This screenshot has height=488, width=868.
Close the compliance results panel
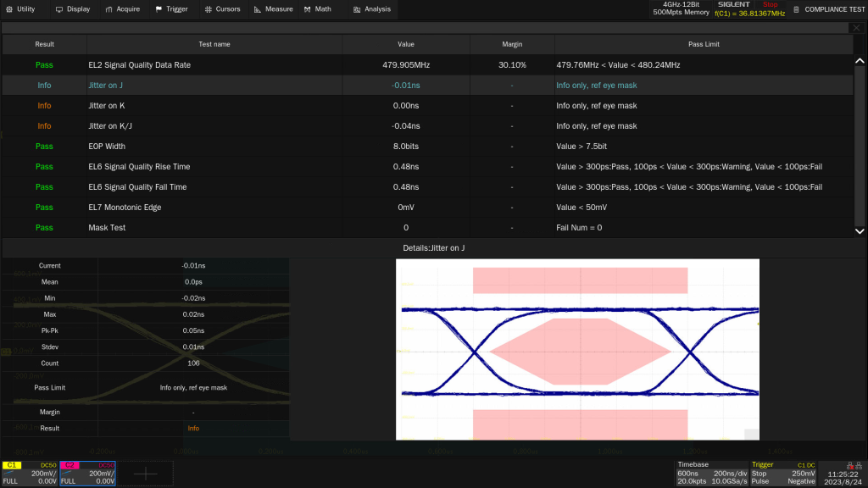pyautogui.click(x=855, y=28)
